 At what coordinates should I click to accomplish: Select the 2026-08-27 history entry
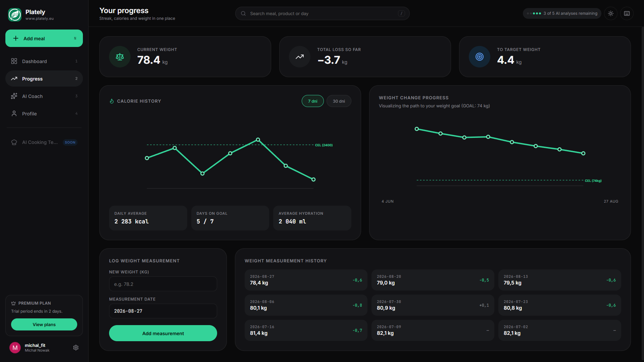306,280
